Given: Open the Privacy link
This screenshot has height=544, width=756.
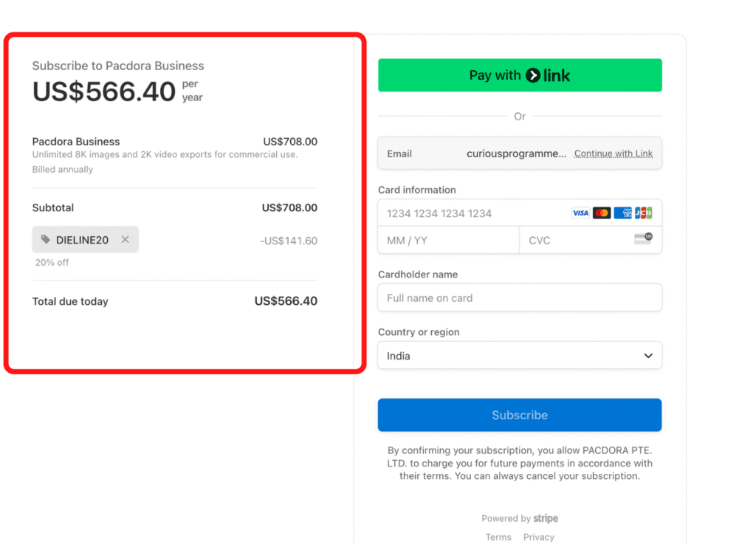Looking at the screenshot, I should (x=538, y=537).
